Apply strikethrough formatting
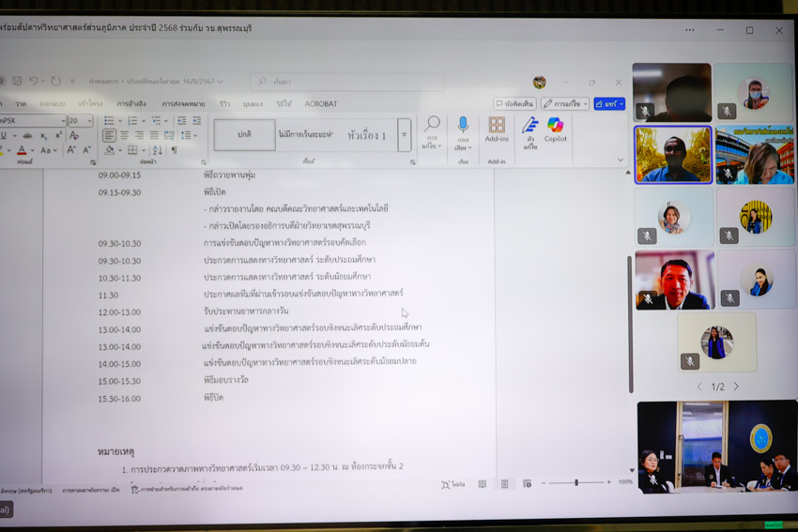 click(x=27, y=135)
